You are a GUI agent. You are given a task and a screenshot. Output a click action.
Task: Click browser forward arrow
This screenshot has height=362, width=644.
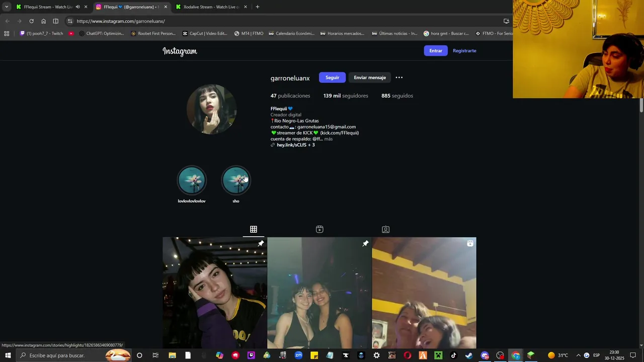19,21
